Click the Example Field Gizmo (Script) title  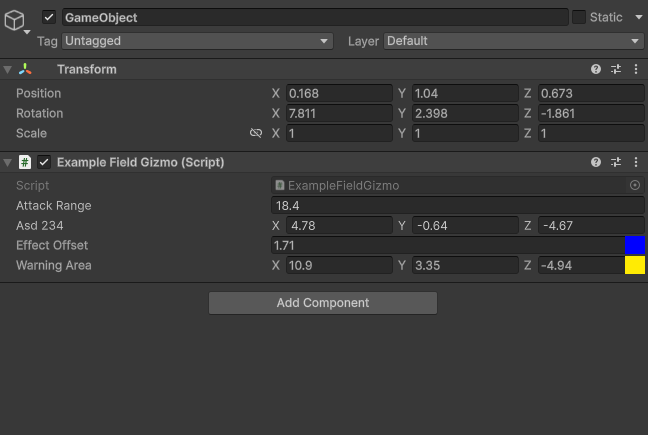[141, 162]
